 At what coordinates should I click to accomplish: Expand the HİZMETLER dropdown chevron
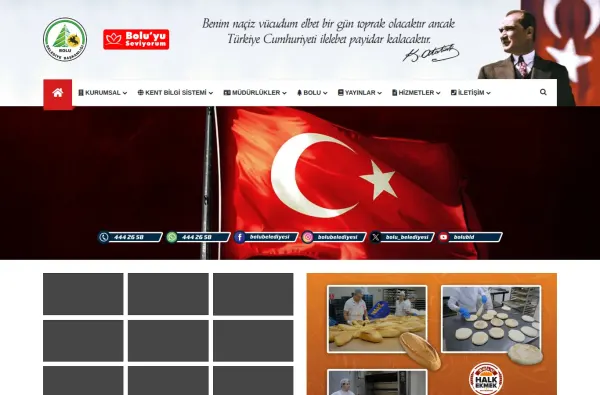[438, 93]
